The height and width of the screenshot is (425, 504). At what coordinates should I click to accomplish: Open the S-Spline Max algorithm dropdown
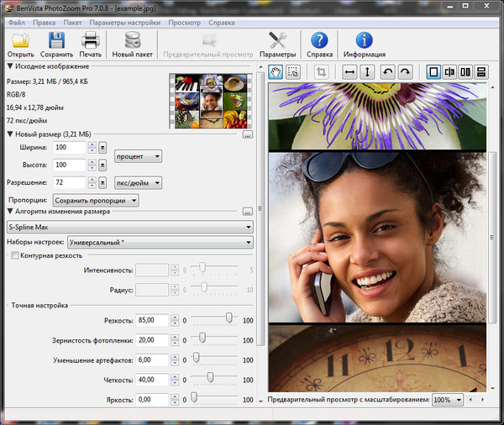coord(130,227)
